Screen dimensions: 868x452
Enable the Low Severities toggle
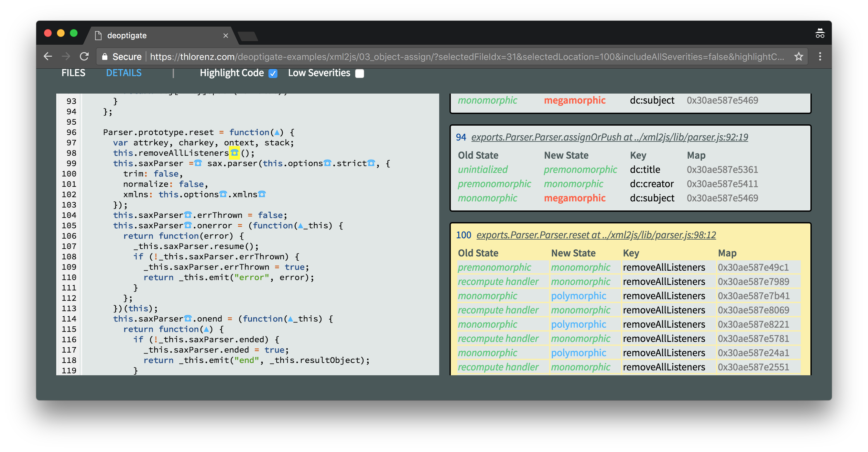361,73
